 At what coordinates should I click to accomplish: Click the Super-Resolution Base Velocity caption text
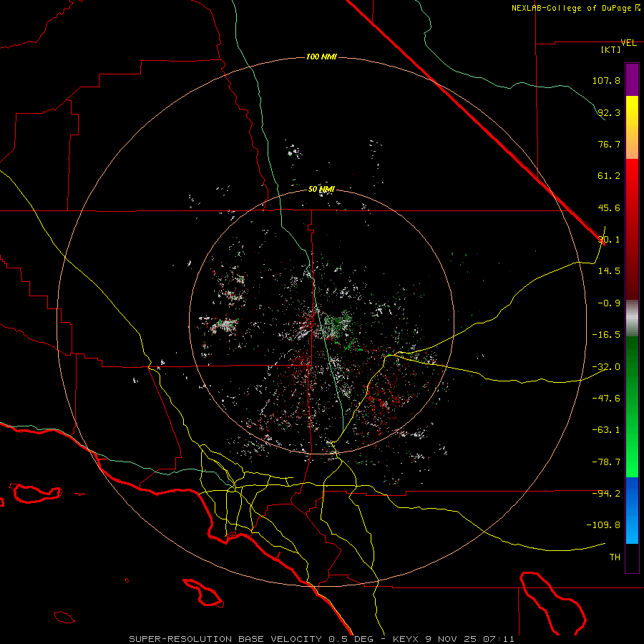point(321,639)
